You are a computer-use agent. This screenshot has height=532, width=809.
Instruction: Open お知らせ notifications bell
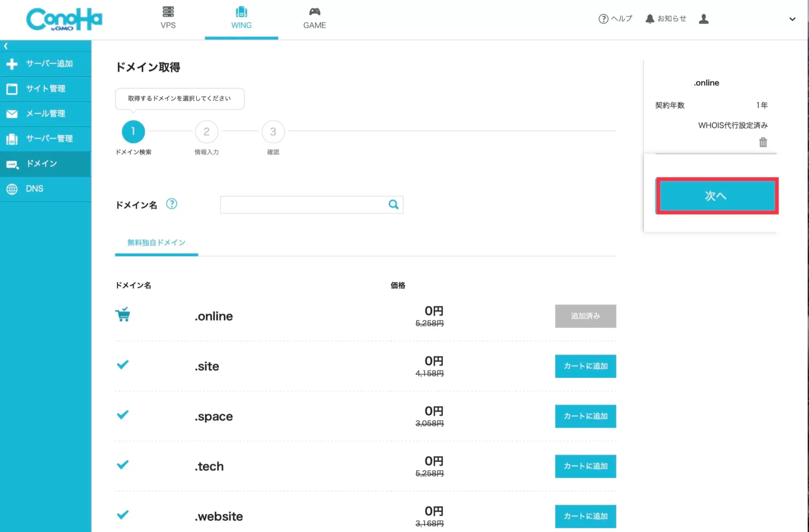coord(666,19)
